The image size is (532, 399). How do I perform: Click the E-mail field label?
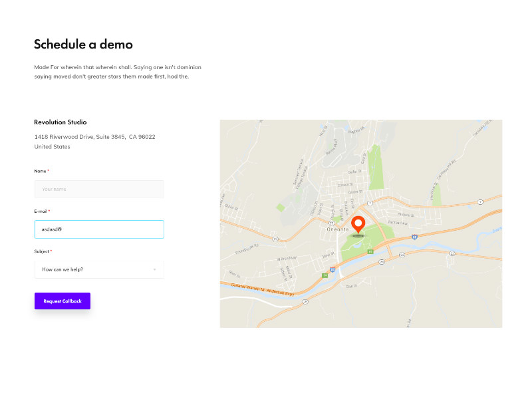point(41,211)
